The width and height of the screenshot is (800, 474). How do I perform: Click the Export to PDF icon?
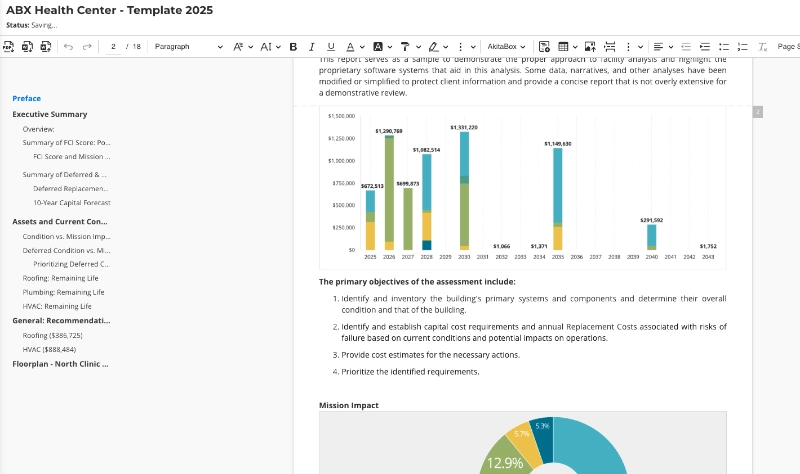9,46
